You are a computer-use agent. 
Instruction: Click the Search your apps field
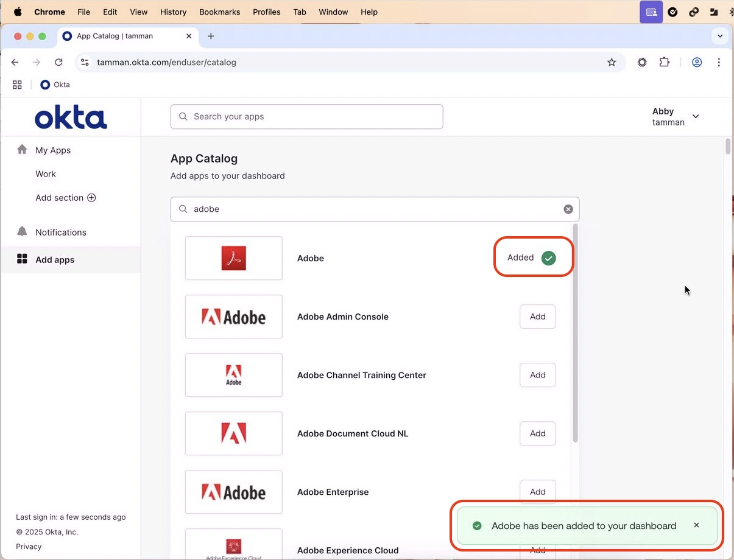(x=306, y=116)
